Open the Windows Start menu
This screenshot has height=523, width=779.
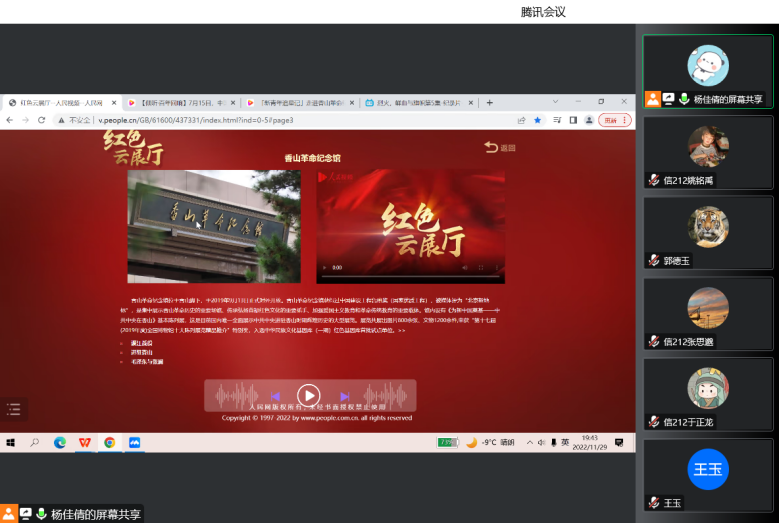point(11,442)
